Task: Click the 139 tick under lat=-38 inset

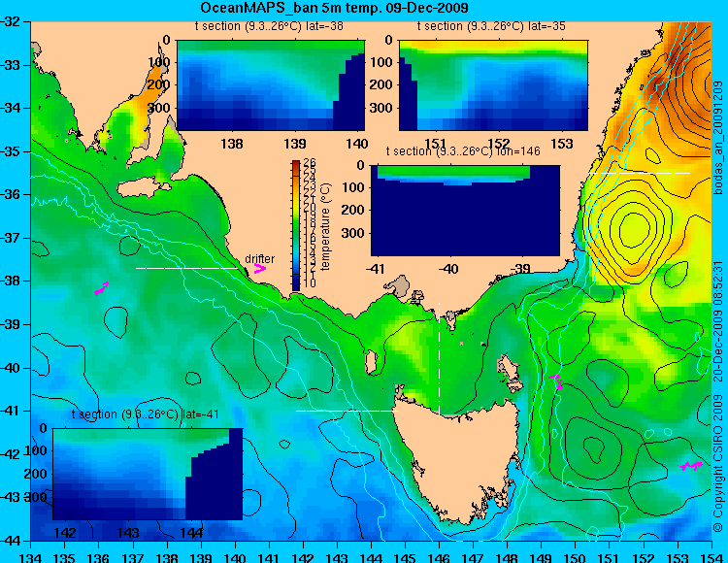Action: click(x=295, y=144)
